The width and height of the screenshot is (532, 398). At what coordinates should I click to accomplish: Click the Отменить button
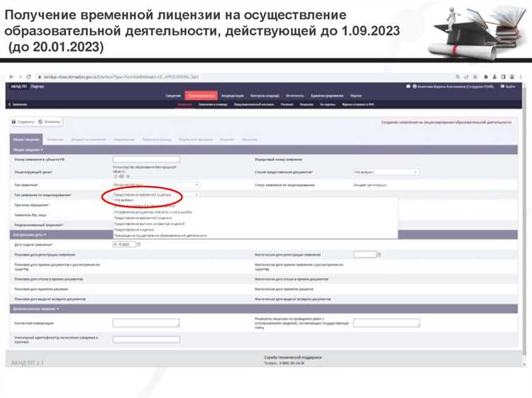pos(49,122)
